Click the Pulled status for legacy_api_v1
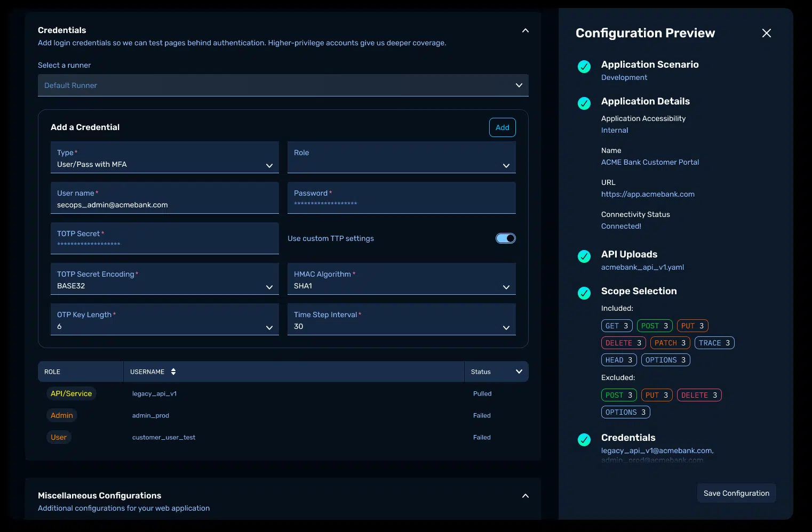The width and height of the screenshot is (812, 532). pos(482,393)
